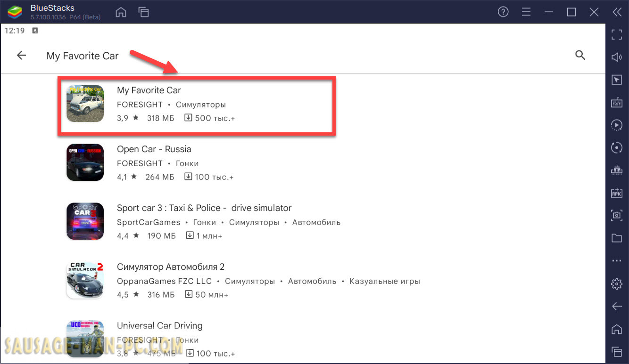
Task: Click the BlueStacks logo in title bar
Action: (15, 12)
